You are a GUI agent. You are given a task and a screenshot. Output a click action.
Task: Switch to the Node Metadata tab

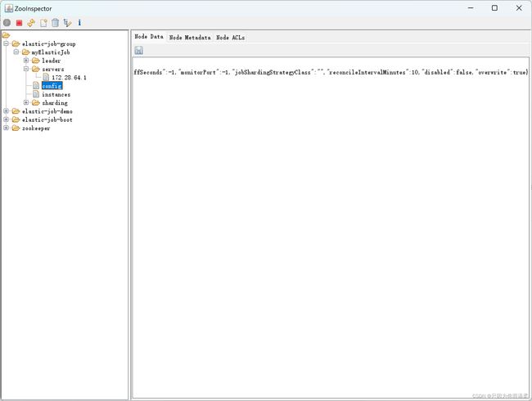pos(190,38)
